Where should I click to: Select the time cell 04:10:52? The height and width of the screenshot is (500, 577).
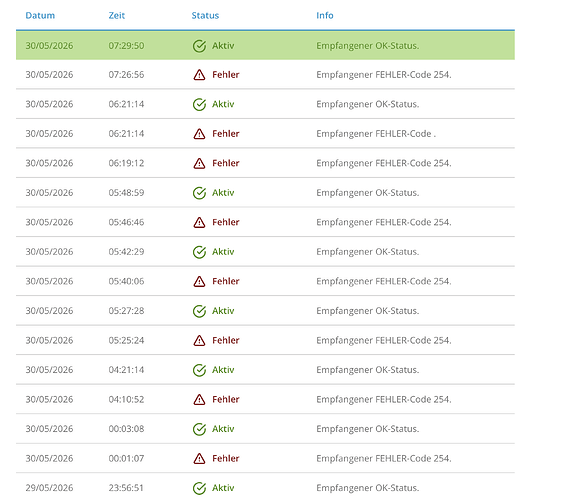126,399
